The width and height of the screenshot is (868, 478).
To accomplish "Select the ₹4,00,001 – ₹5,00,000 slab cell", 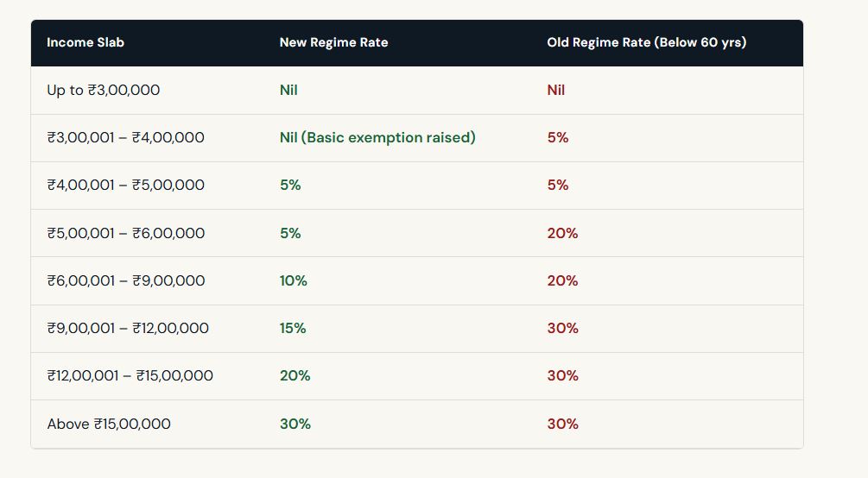I will [125, 185].
